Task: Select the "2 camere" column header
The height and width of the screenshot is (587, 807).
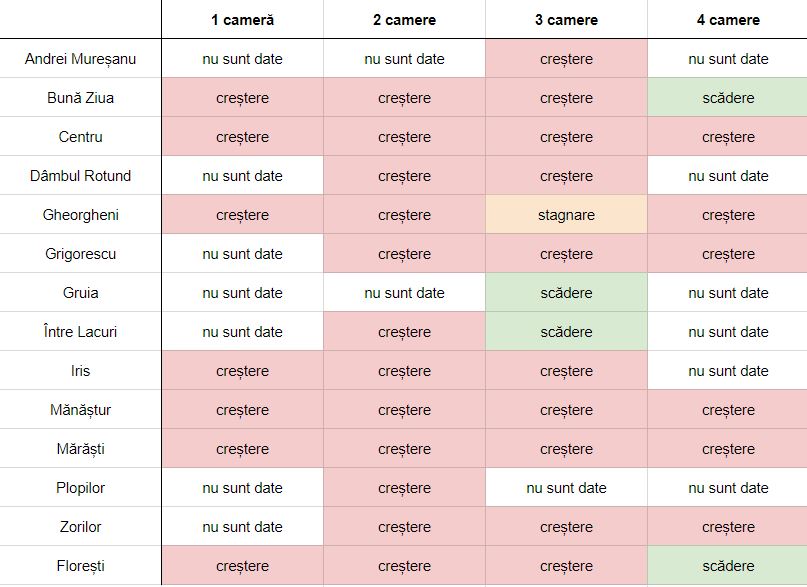Action: (404, 20)
